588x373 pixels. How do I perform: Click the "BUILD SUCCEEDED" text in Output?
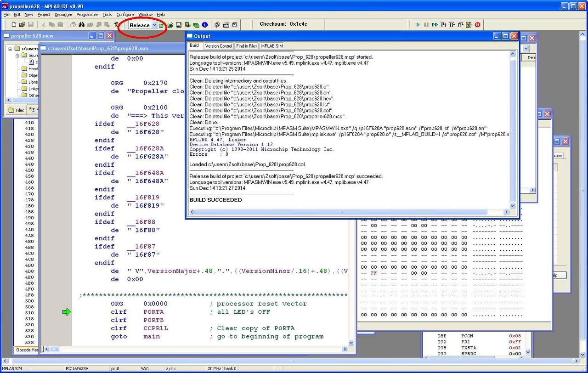[215, 200]
